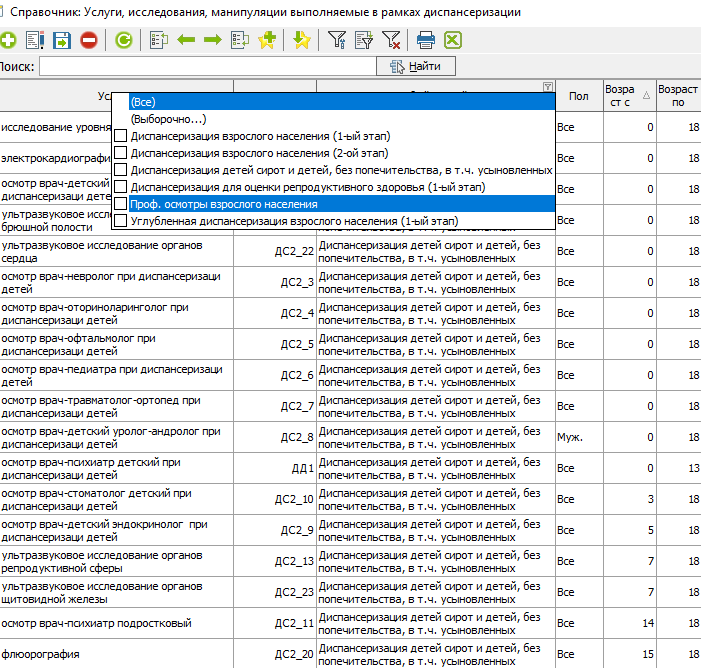Click the 'Пол' column header

578,96
